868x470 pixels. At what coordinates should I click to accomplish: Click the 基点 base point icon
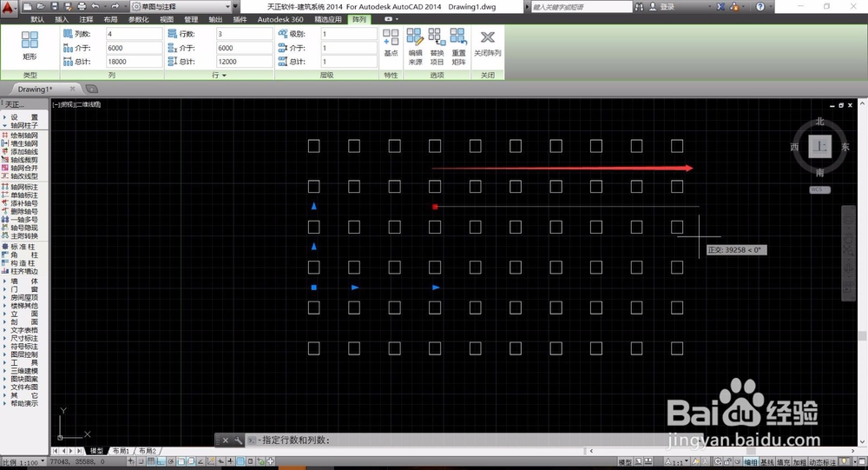coord(391,43)
